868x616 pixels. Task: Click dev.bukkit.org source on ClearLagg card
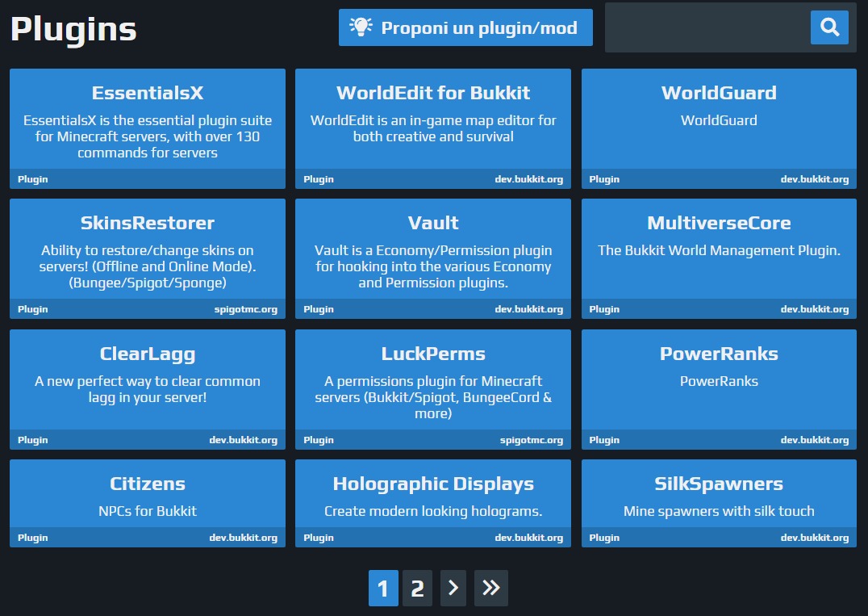point(244,440)
